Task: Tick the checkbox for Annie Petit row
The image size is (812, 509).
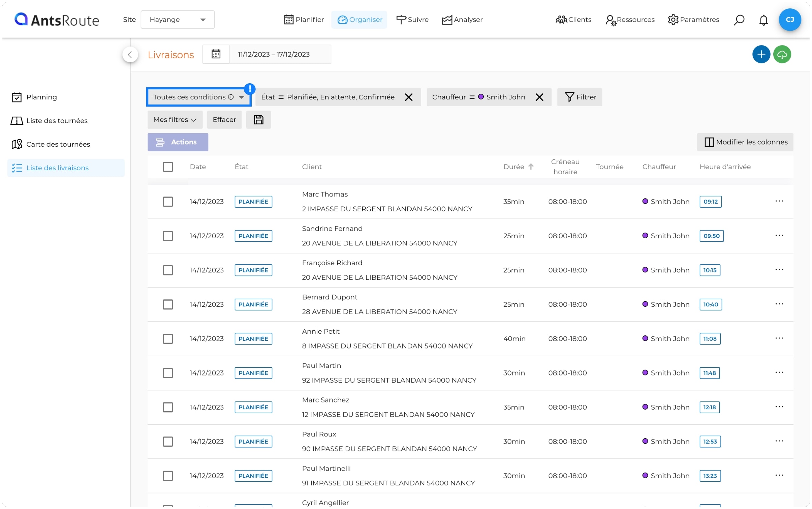Action: pyautogui.click(x=168, y=339)
